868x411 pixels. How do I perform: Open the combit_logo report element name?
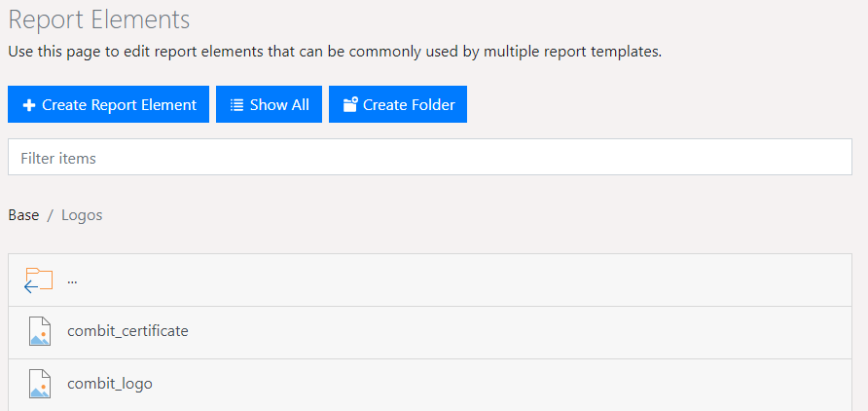tap(110, 384)
